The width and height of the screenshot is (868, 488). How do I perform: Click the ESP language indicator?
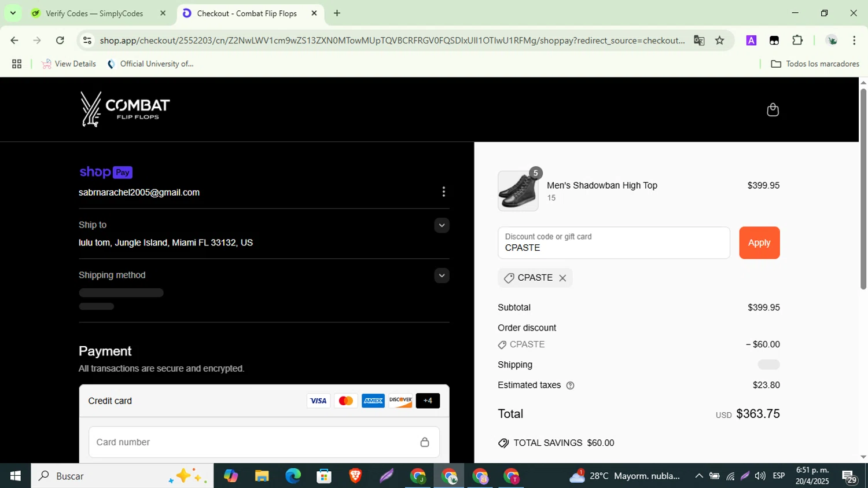click(779, 476)
